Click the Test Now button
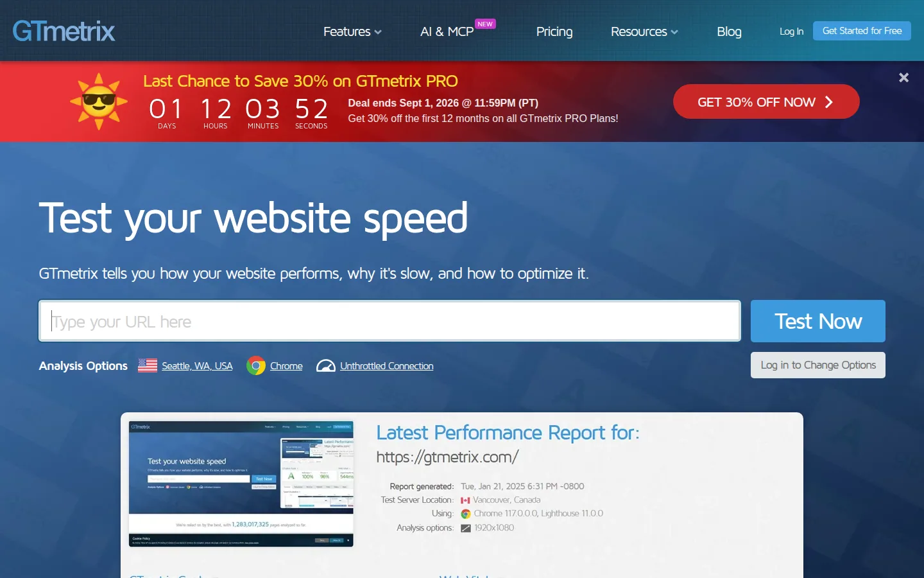 tap(818, 321)
